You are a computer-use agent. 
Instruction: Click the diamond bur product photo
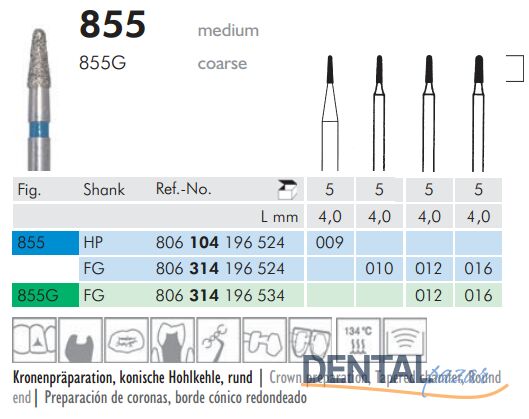click(x=39, y=100)
